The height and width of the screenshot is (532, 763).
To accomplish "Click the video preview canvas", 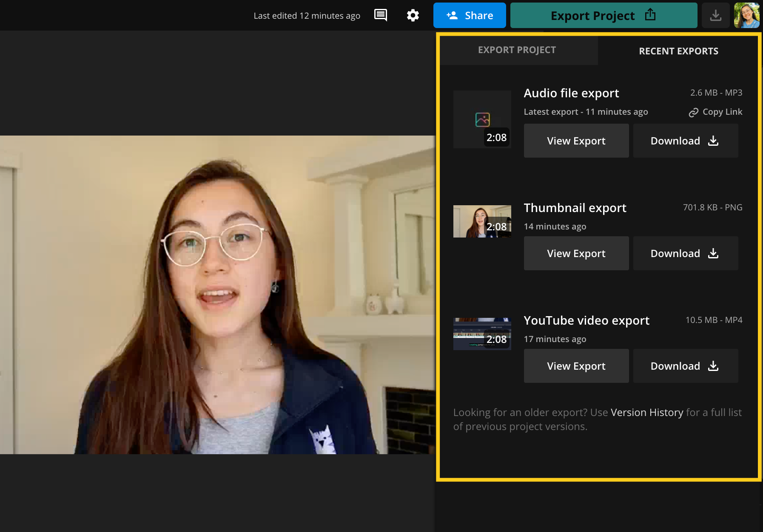I will [x=217, y=294].
